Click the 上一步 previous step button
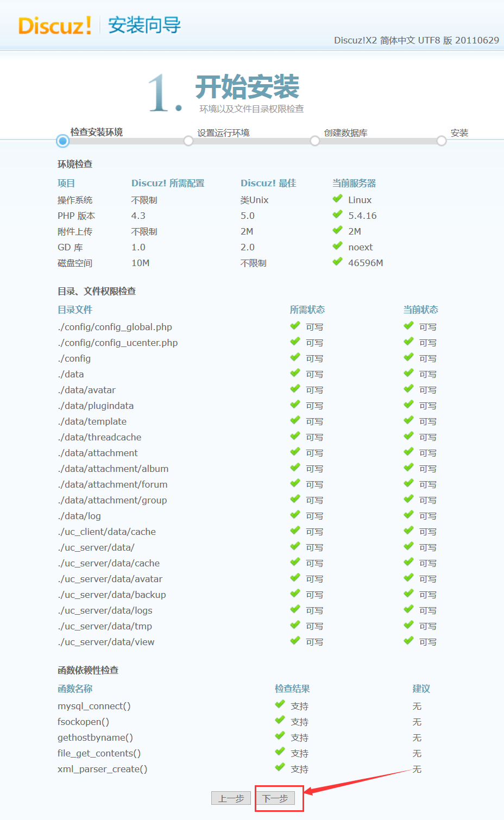 231,798
